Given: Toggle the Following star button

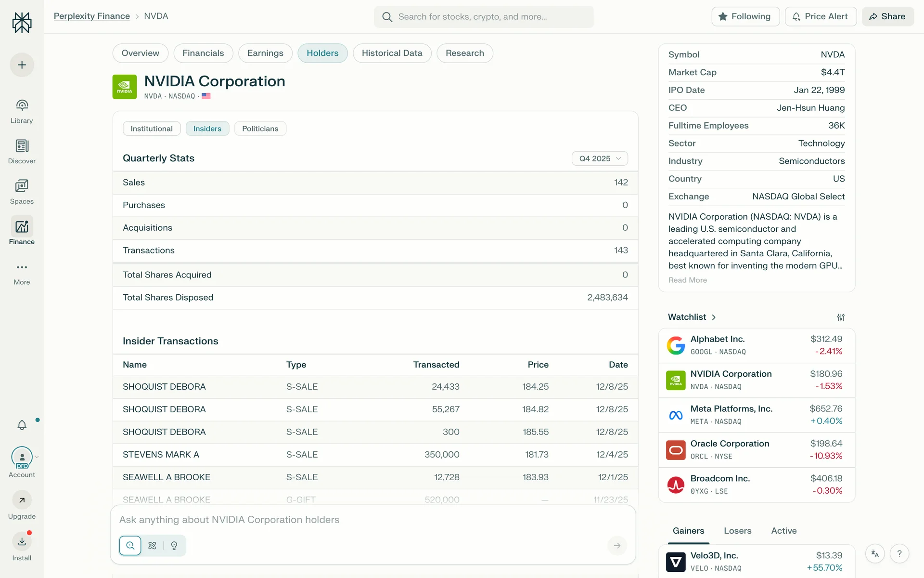Looking at the screenshot, I should 745,16.
